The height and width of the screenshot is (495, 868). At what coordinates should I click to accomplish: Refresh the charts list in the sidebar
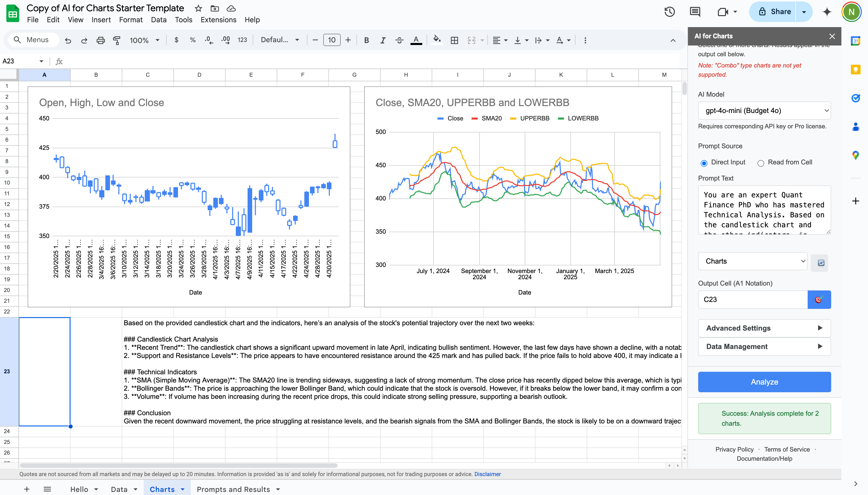tap(820, 263)
